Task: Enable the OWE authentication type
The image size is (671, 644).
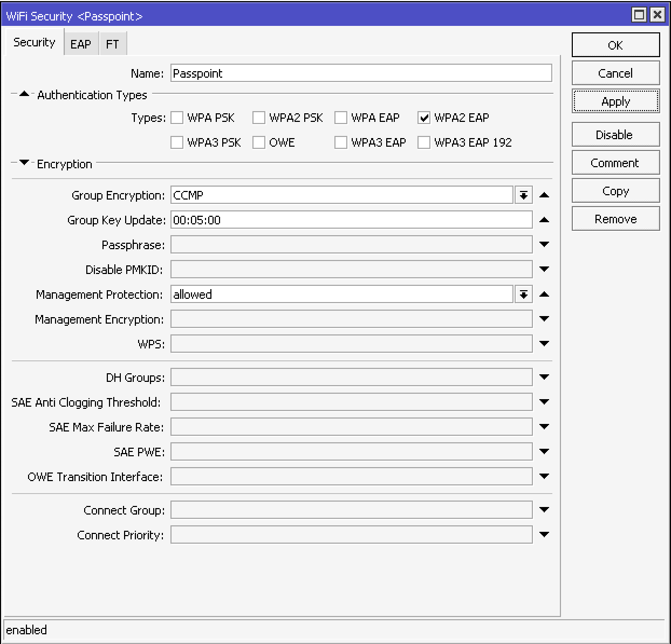Action: (259, 142)
